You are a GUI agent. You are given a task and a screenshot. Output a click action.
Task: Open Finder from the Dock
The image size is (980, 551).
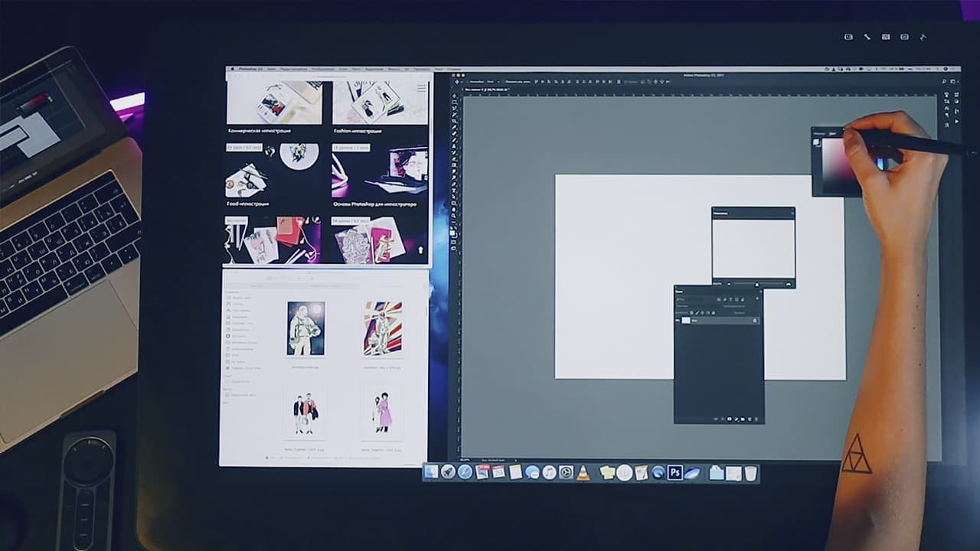click(431, 472)
